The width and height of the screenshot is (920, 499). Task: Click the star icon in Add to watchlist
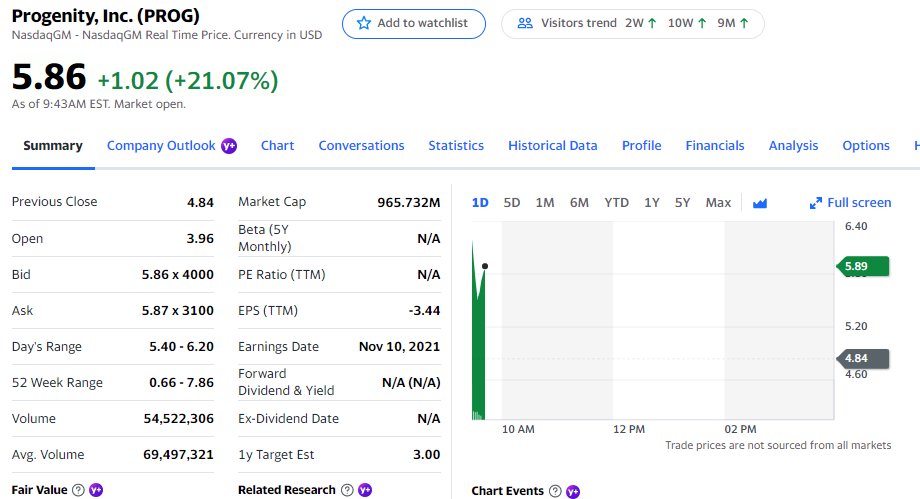pos(364,23)
